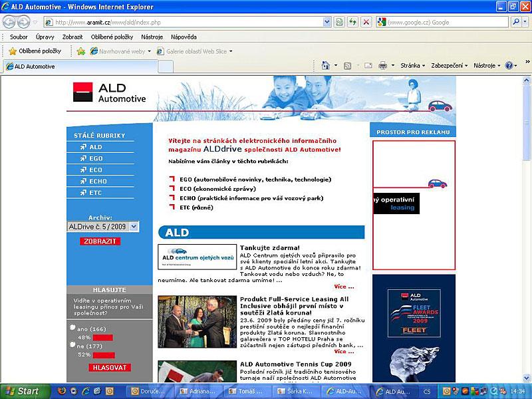
Task: Click the Oblíbené položky star favorites button
Action: 35,51
